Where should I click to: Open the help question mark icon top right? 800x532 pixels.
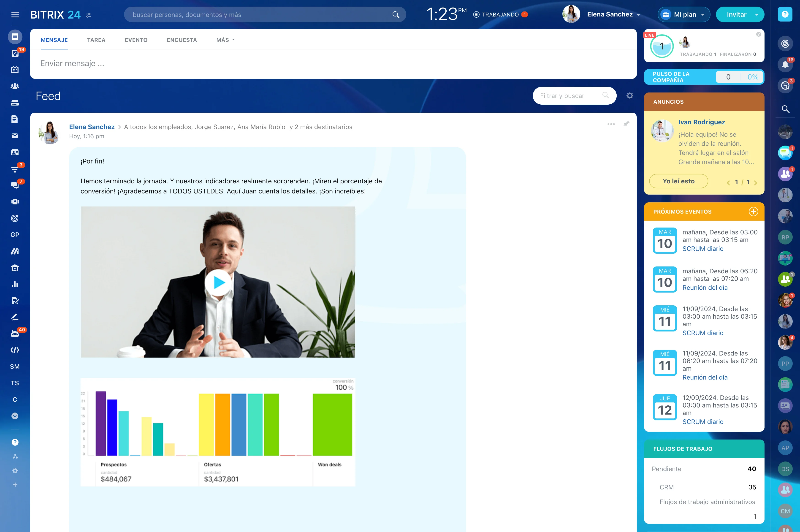click(785, 14)
